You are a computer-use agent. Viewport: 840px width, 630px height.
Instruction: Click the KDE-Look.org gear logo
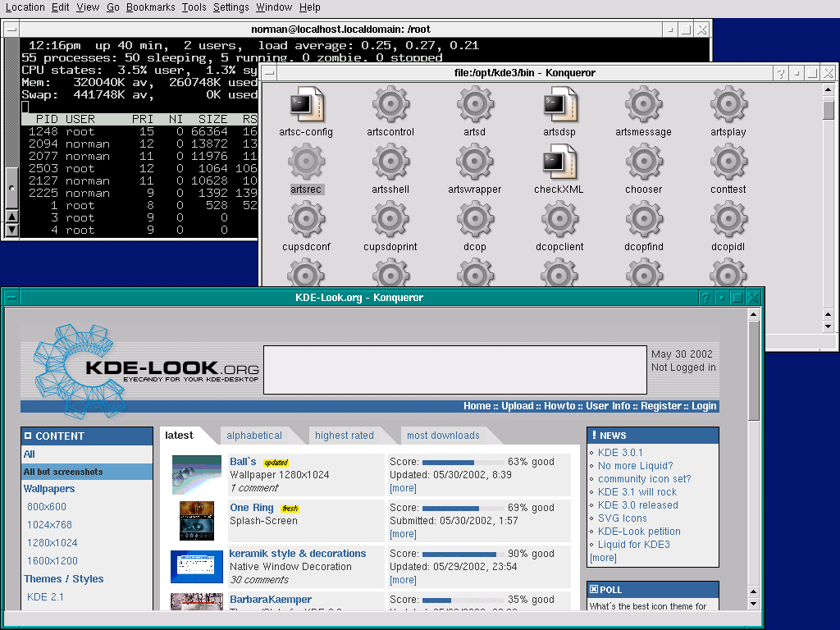click(80, 371)
